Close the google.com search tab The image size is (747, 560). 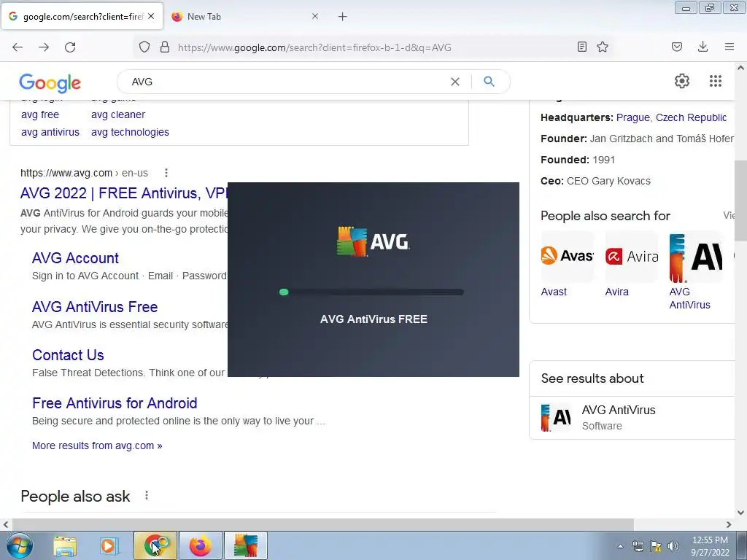151,16
